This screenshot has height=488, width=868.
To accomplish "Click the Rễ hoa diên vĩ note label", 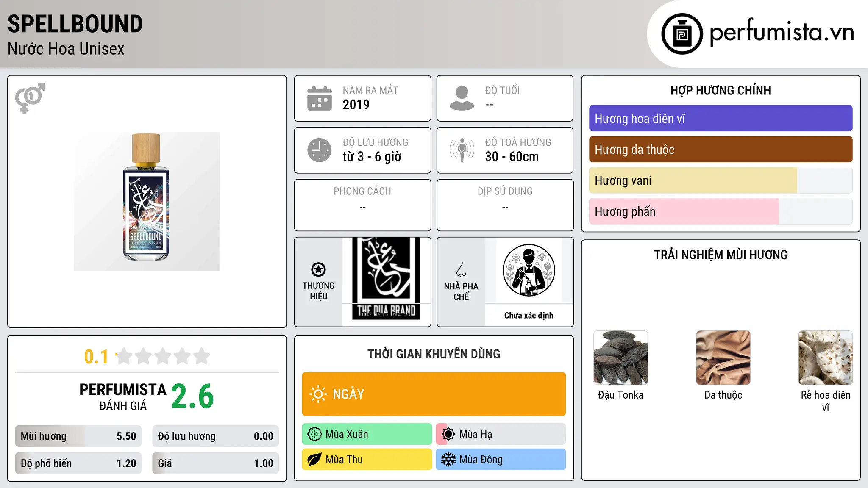I will pyautogui.click(x=826, y=401).
